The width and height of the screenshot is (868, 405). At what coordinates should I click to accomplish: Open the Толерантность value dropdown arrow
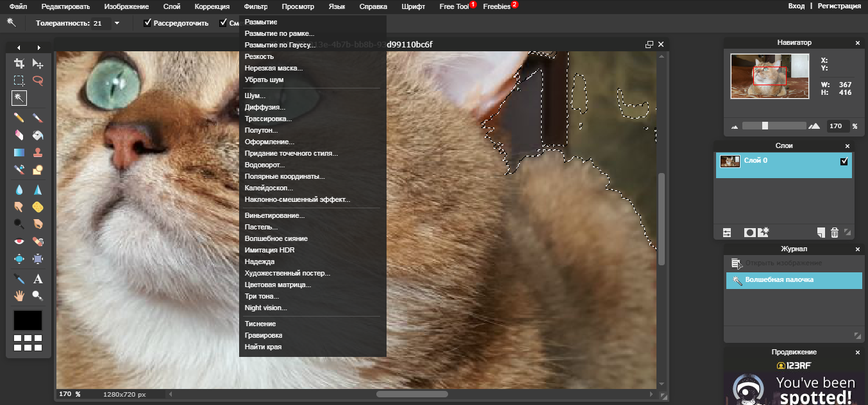(x=117, y=23)
